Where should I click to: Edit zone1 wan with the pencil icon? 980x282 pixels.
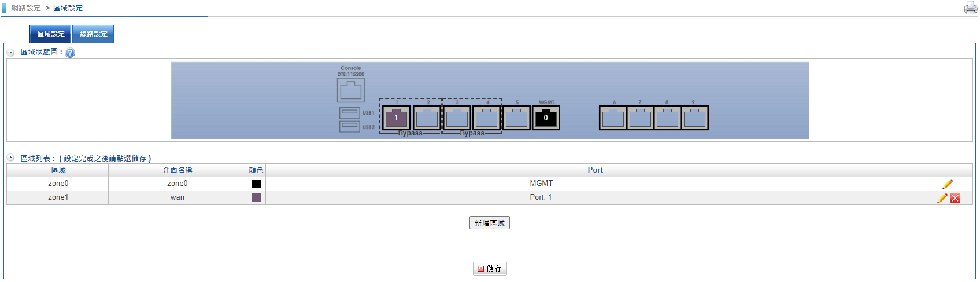942,198
